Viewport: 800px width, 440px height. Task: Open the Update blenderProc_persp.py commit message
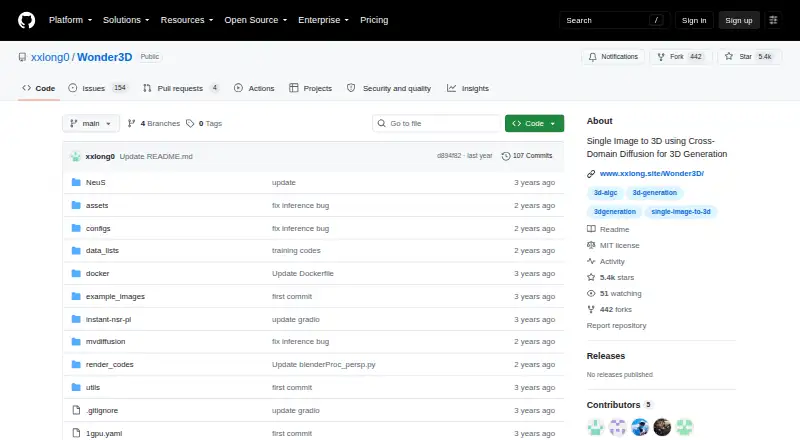[323, 364]
